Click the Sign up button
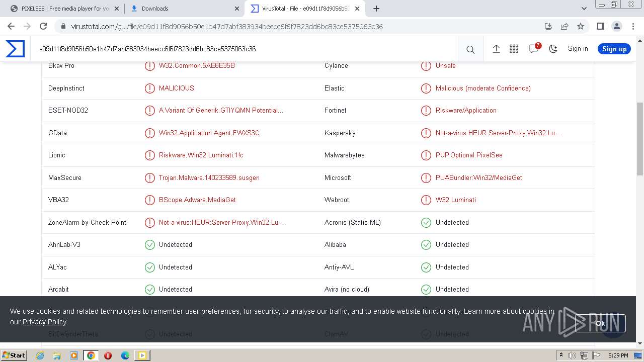Viewport: 644px width, 362px height. tap(614, 49)
